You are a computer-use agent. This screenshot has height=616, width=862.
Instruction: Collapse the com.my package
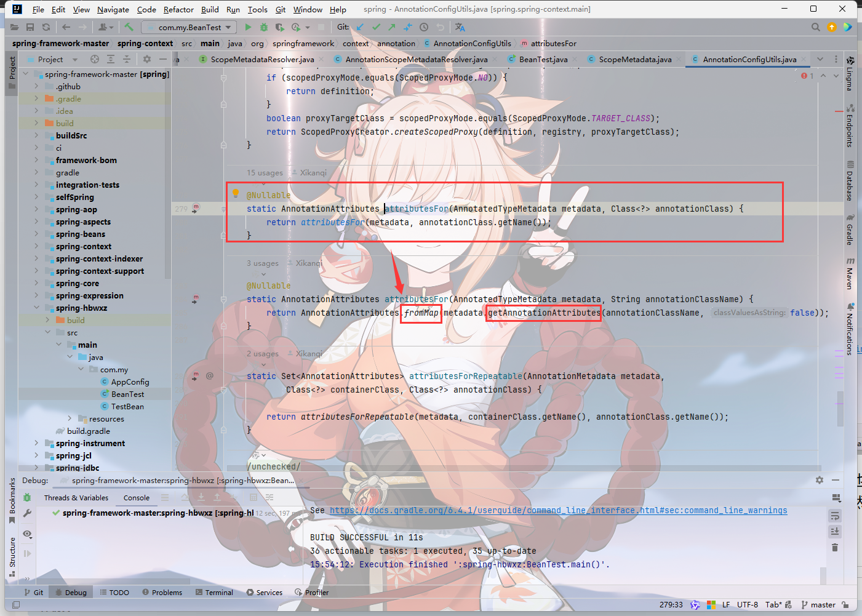(81, 369)
